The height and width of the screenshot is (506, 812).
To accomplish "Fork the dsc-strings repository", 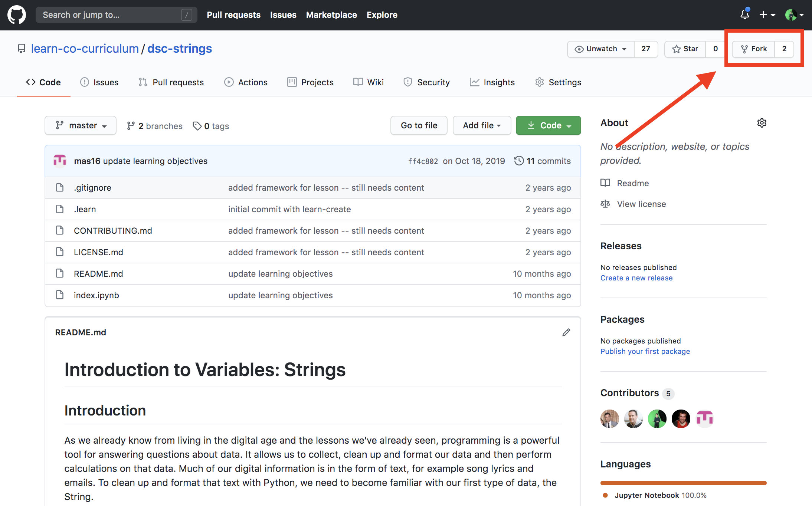I will 754,49.
